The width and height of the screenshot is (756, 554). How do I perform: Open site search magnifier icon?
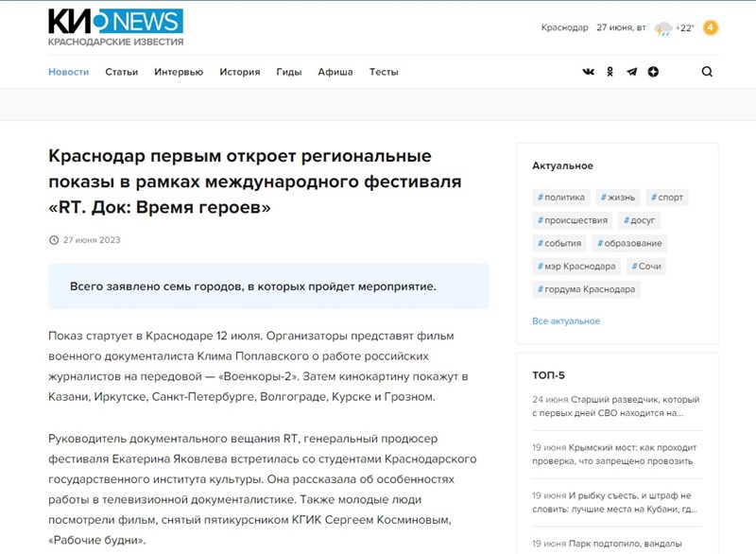[x=707, y=72]
